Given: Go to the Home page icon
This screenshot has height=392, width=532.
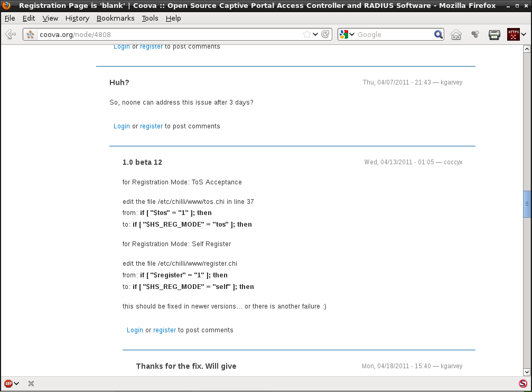Looking at the screenshot, I should (456, 34).
